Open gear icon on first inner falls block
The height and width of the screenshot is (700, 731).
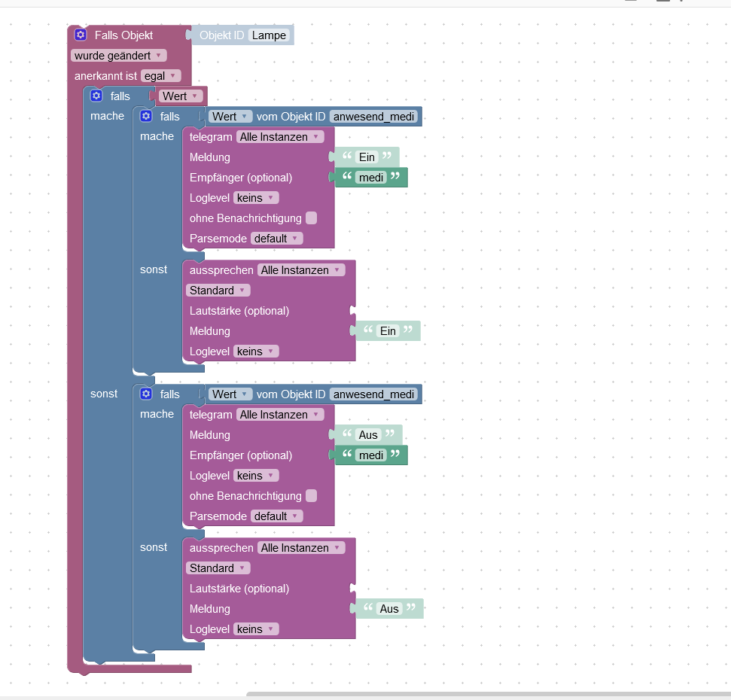pyautogui.click(x=146, y=116)
